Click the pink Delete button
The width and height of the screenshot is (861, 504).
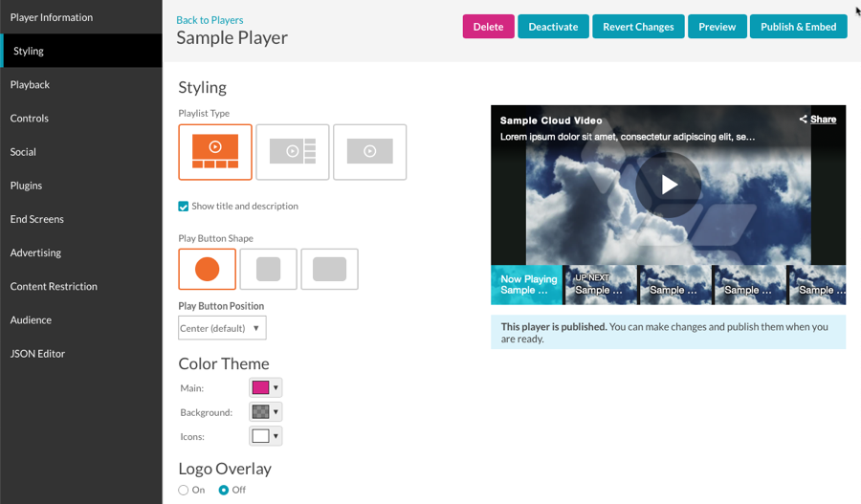[488, 27]
